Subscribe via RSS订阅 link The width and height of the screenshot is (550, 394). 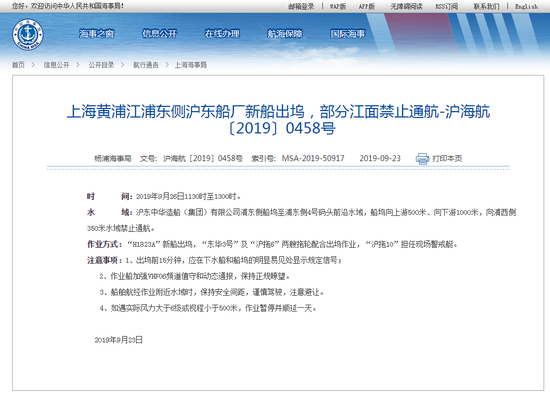[x=447, y=6]
